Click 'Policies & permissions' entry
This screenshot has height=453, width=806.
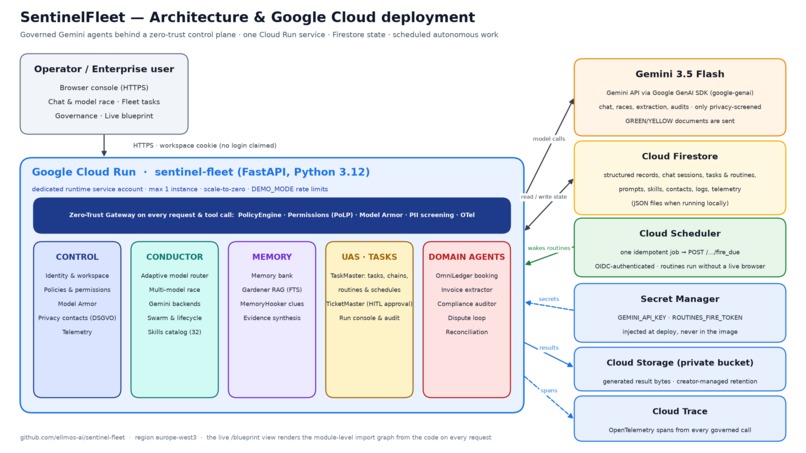(77, 289)
